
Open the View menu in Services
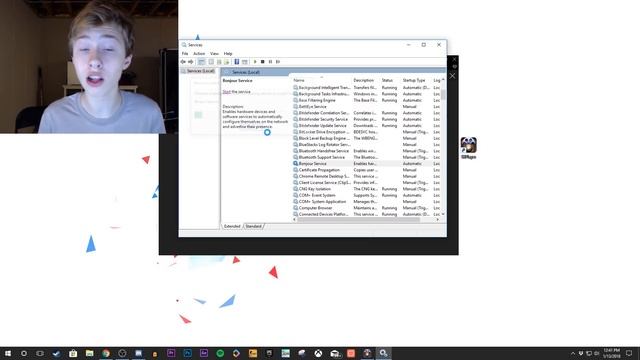[x=214, y=53]
